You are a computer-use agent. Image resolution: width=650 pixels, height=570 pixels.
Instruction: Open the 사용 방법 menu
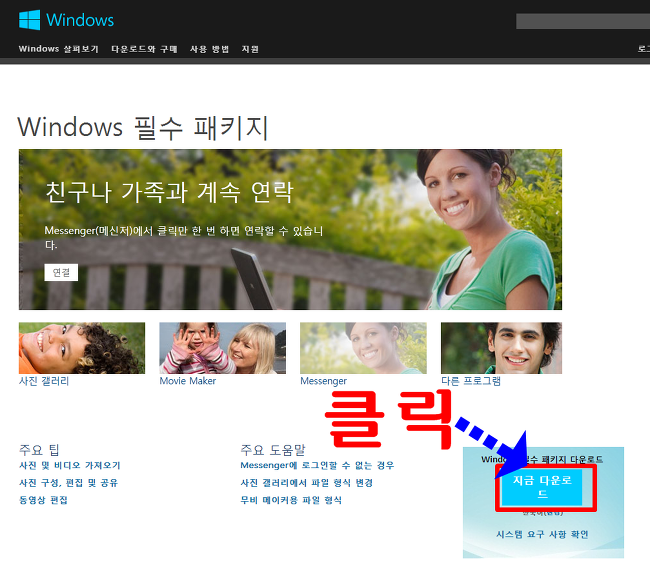pos(209,49)
